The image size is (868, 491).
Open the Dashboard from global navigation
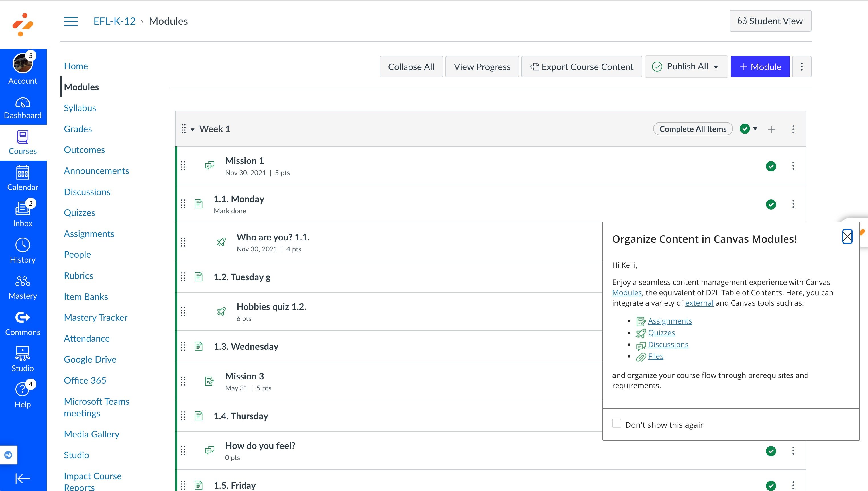pyautogui.click(x=23, y=108)
